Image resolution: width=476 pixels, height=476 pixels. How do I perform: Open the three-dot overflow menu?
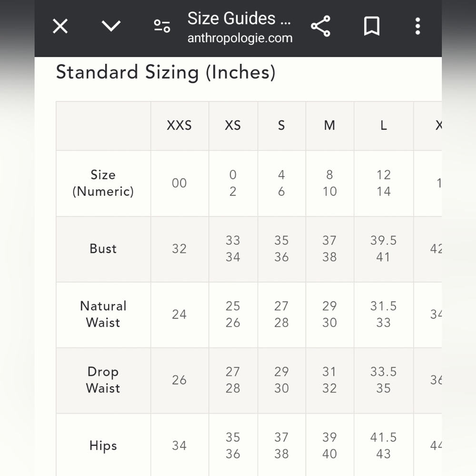point(418,26)
